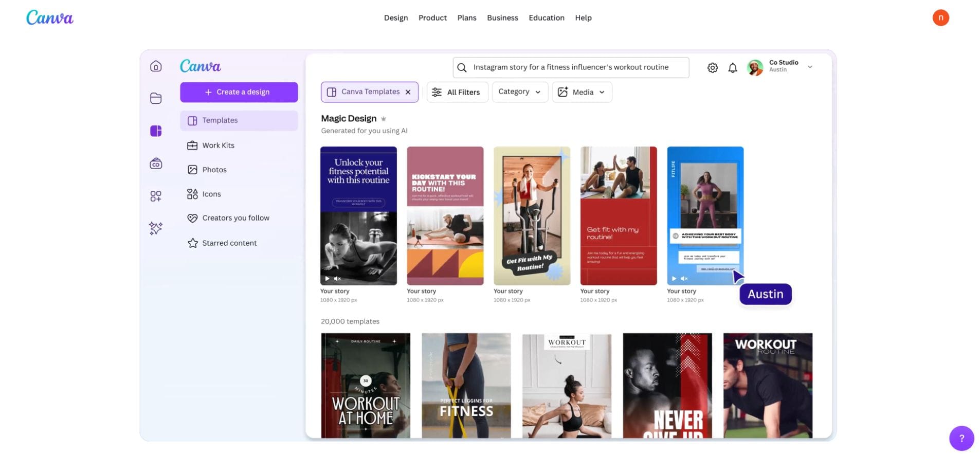Open the Kickstart Your Day story template
Screen dimensions: 980x454
[x=445, y=215]
